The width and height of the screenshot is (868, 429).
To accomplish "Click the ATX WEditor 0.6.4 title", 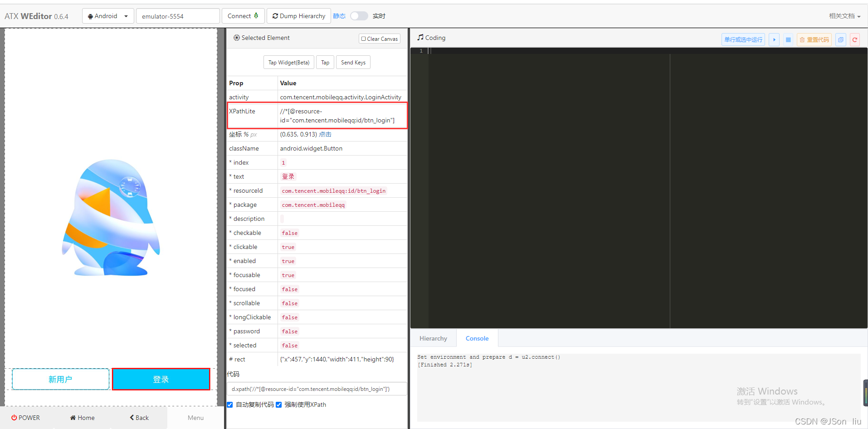I will [36, 16].
